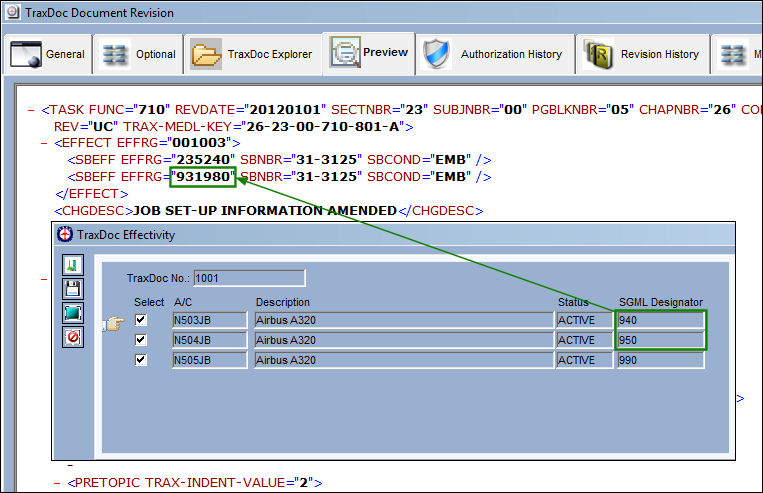Click the TraxDoc Explorer folder icon

(206, 54)
